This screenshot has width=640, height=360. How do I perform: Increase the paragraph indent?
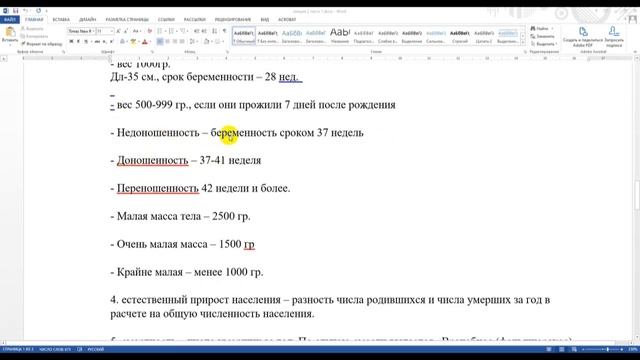pyautogui.click(x=203, y=31)
